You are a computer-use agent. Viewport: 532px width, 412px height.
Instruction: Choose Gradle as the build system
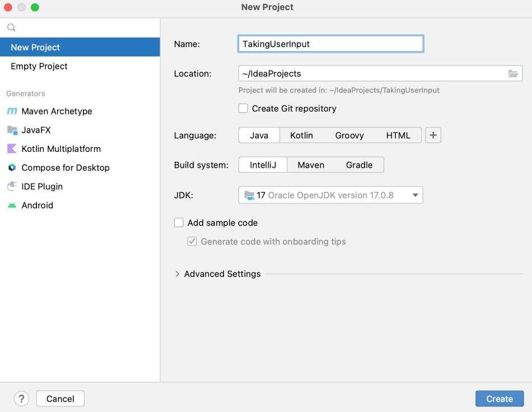coord(360,165)
